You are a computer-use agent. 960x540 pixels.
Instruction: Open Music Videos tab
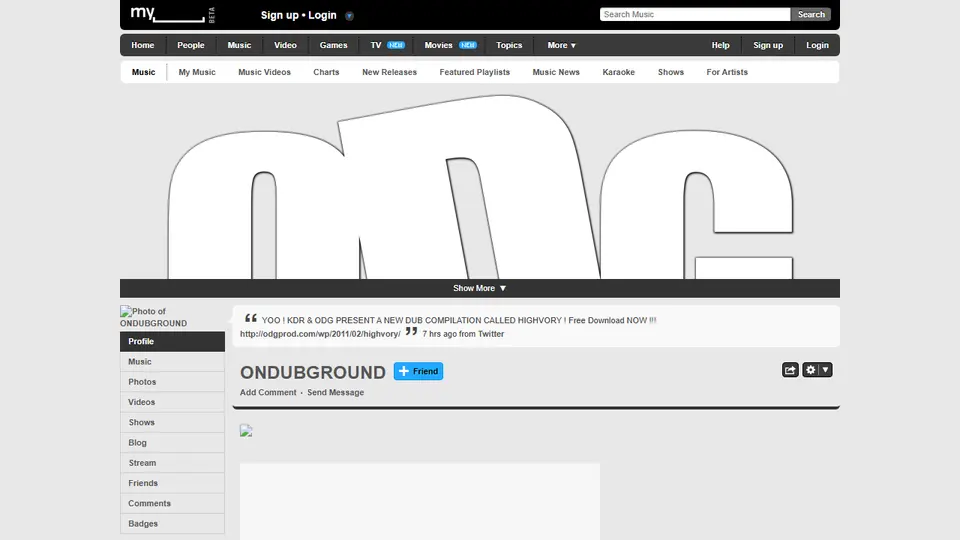(264, 72)
